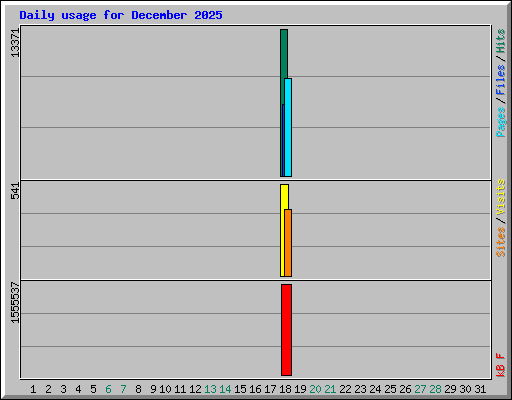Click green day 7 label
This screenshot has height=400, width=512.
coord(123,389)
